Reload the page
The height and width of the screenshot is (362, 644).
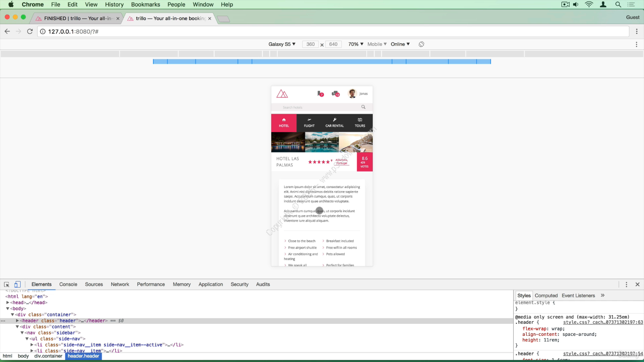[30, 31]
